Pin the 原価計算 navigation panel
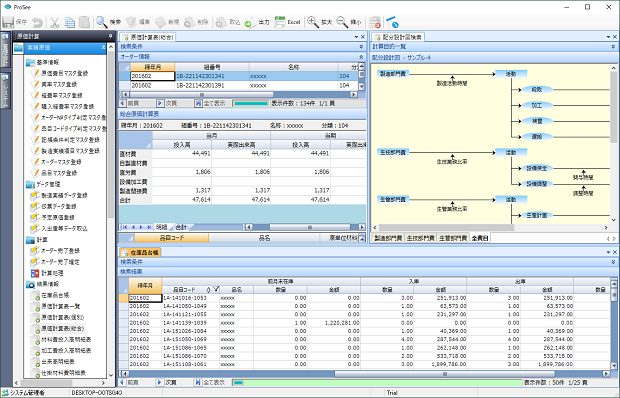Viewport: 620px width, 398px height. click(x=110, y=36)
